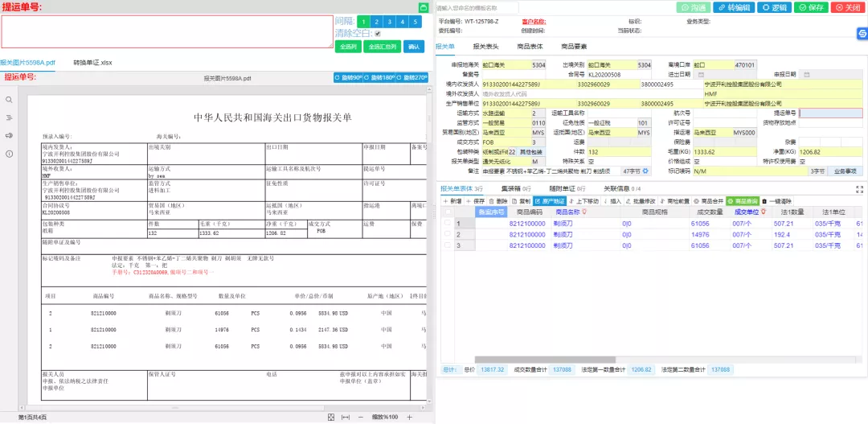Viewport: 868px width, 424px height.
Task: Click 一键清除 in the table toolbar
Action: 777,201
